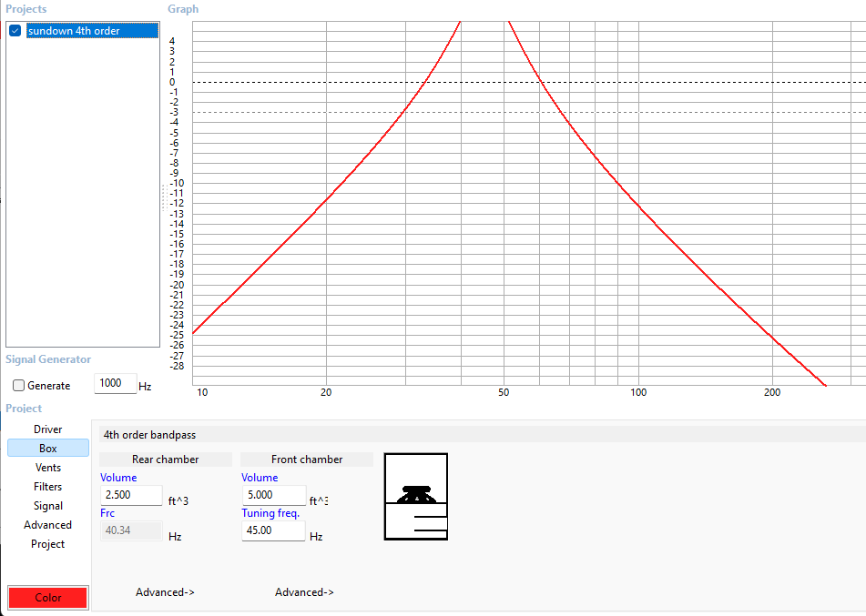
Task: Click the Graph section heading
Action: [183, 9]
